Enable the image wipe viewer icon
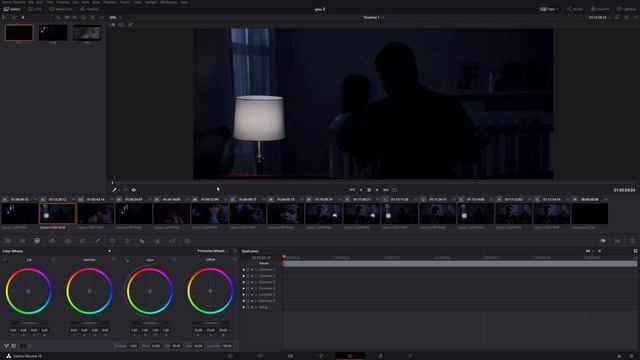 tap(112, 24)
